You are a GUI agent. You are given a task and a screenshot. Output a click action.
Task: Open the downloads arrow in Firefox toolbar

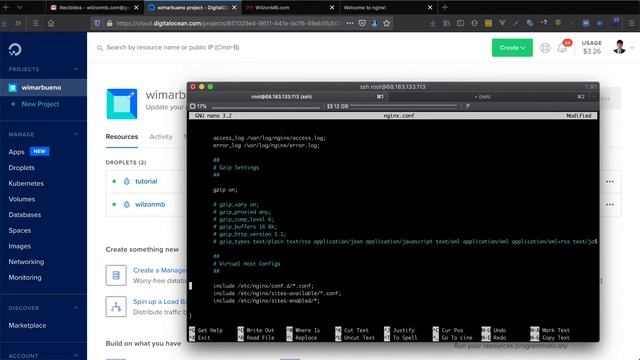pos(433,23)
